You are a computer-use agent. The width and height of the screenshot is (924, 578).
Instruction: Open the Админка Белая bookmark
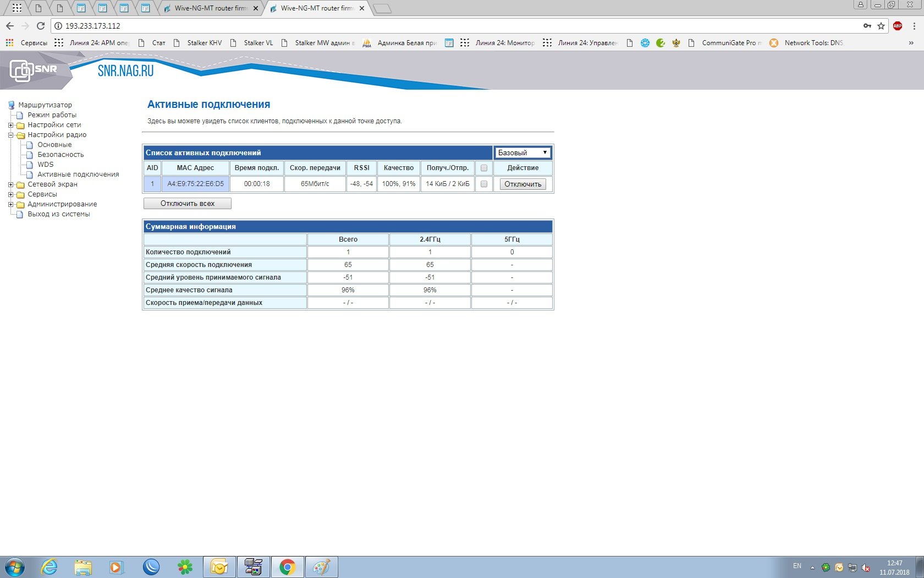[400, 43]
